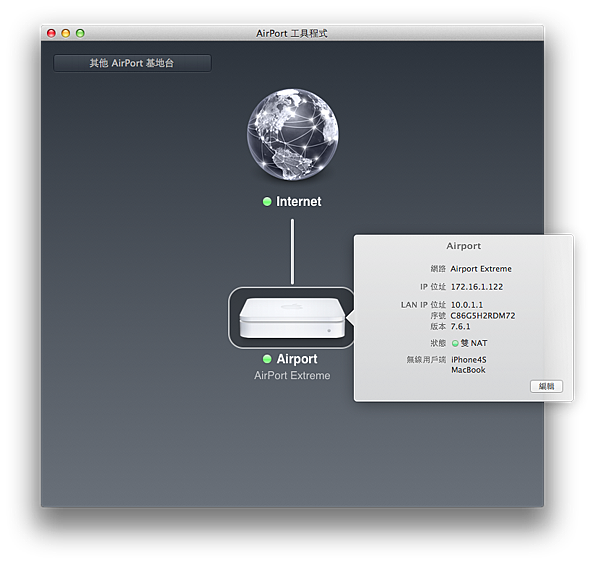The height and width of the screenshot is (564, 600).
Task: Click the green status dot beside Internet
Action: (267, 201)
